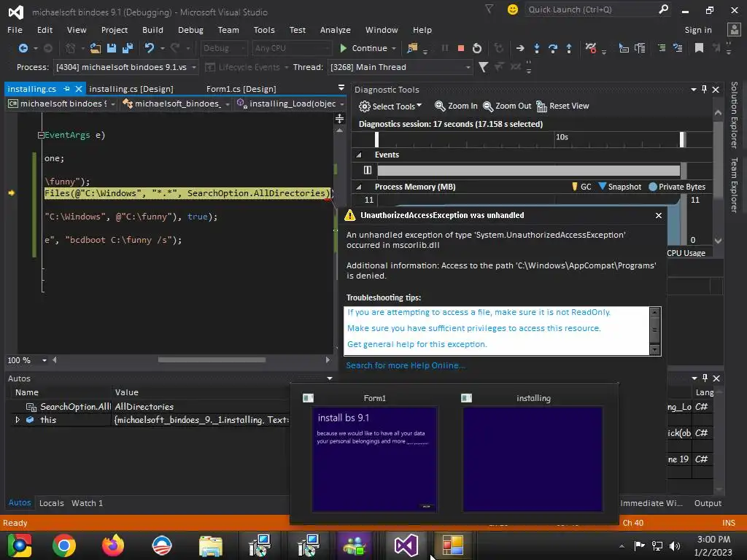Click the Navigate Backward arrow icon
747x560 pixels.
click(x=23, y=48)
